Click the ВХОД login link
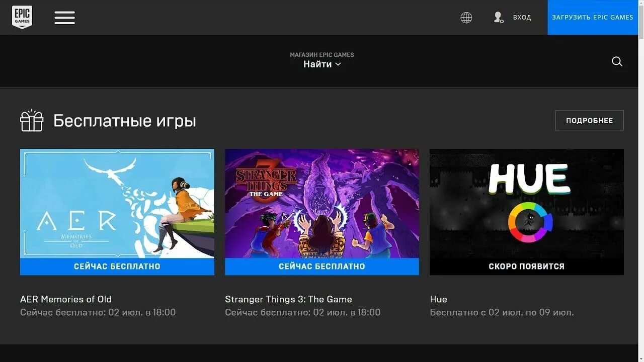Screen dimensions: 644x362 click(522, 18)
